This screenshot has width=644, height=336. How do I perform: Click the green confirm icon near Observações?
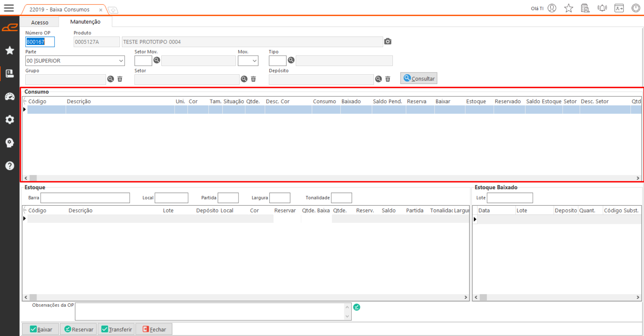357,307
